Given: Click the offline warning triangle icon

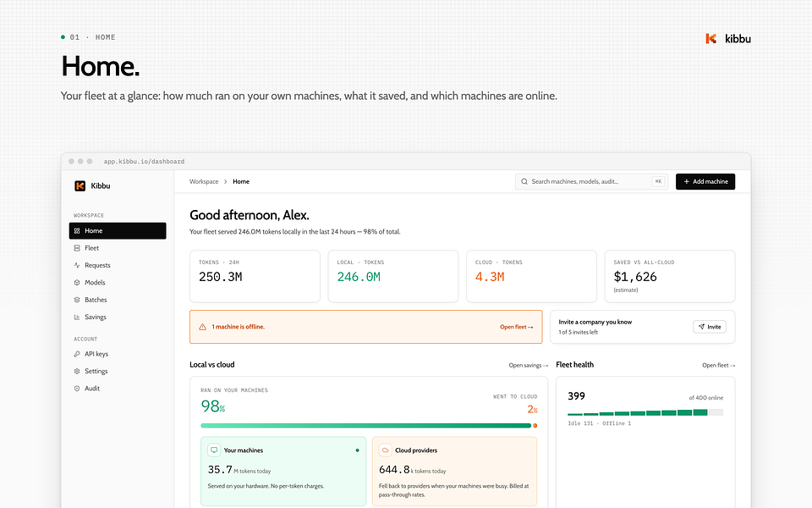Looking at the screenshot, I should 202,327.
